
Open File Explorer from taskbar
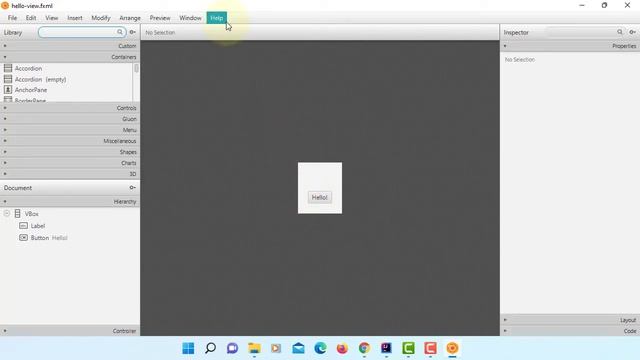[x=254, y=348]
